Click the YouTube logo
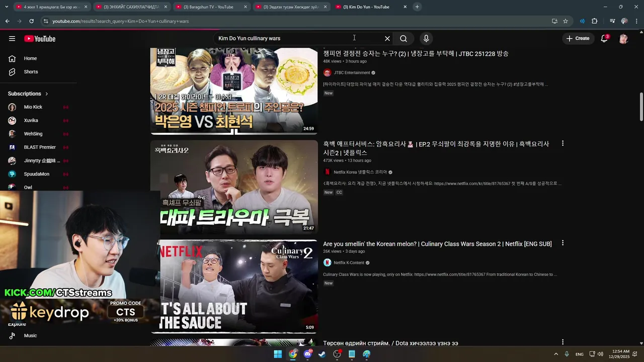 [39, 39]
